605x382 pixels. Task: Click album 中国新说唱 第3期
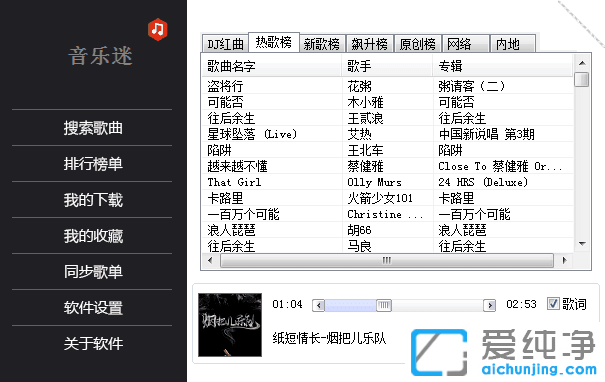pos(487,134)
